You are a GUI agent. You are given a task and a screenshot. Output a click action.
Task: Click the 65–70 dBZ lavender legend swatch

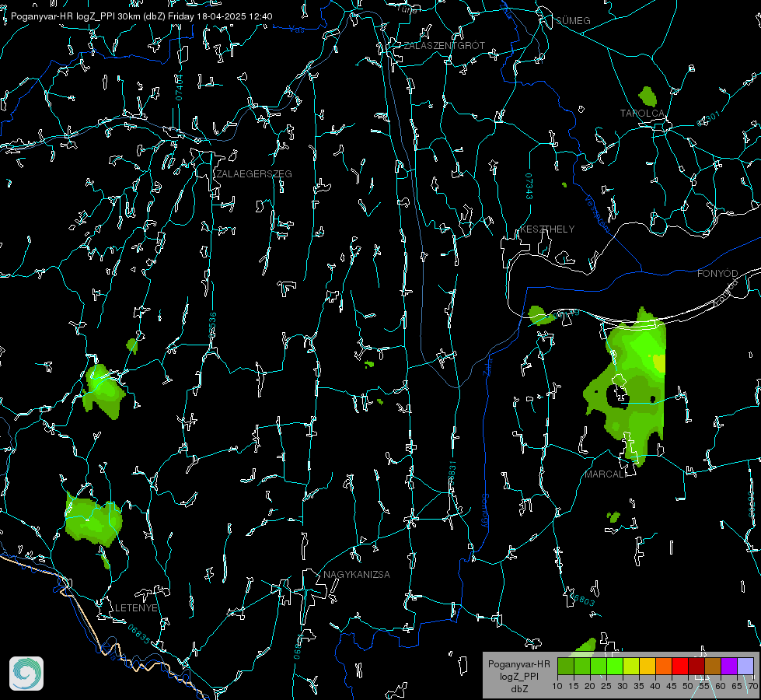[x=745, y=666]
